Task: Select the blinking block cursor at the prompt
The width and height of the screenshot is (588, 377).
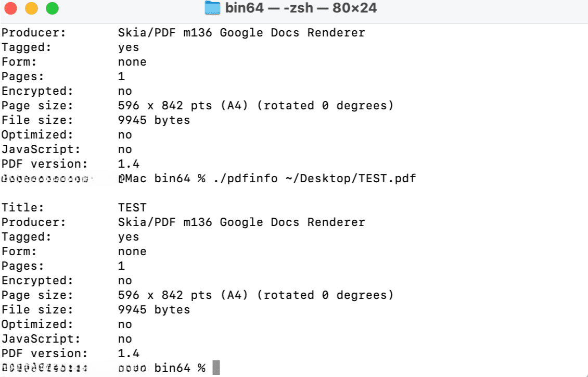Action: tap(215, 367)
